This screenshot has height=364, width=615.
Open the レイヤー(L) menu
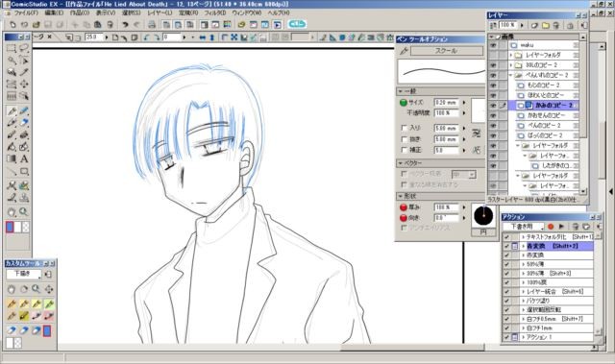coord(160,12)
